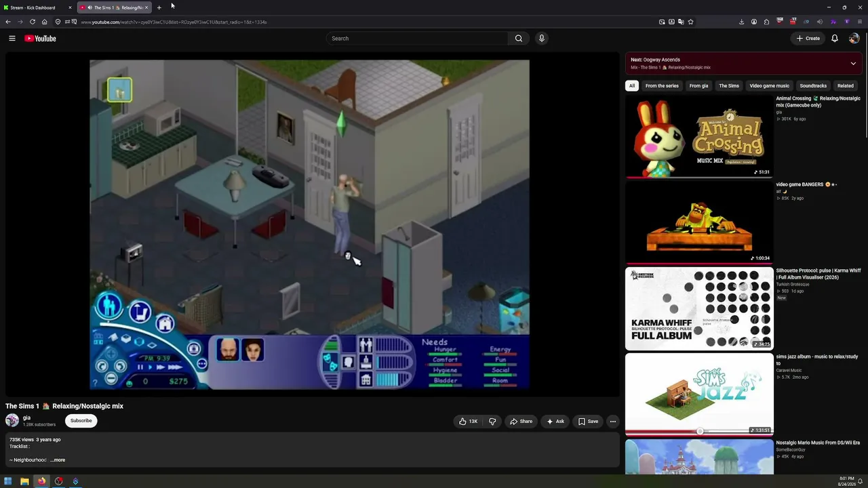868x488 pixels.
Task: Switch to the Stream - Kick Dashboard tab
Action: pyautogui.click(x=37, y=7)
